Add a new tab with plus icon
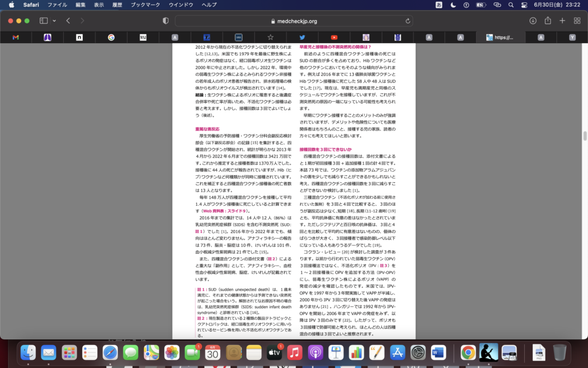588x368 pixels. pyautogui.click(x=562, y=21)
